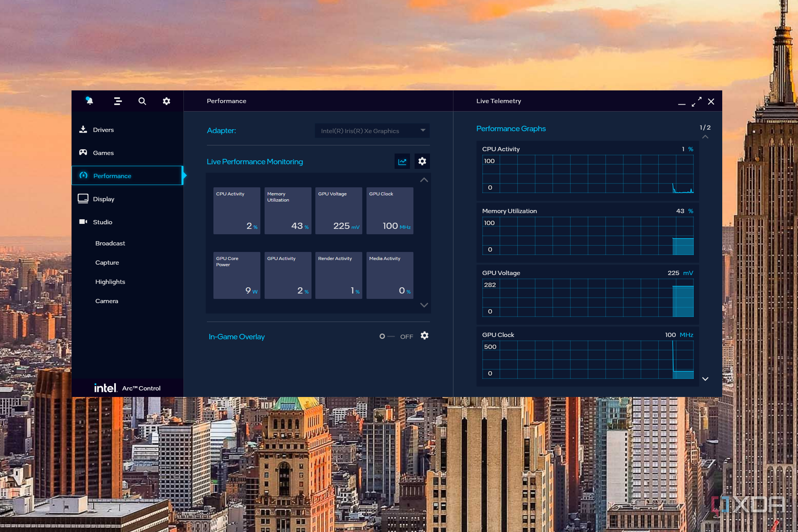Click the GPU Clock graph
The image size is (798, 532).
[x=588, y=360]
